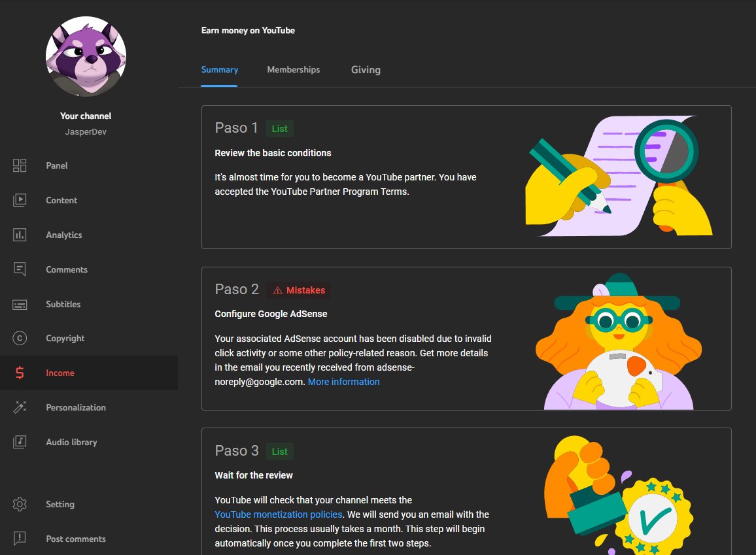This screenshot has width=756, height=555.
Task: Click the Comments speech bubble icon
Action: [x=20, y=269]
